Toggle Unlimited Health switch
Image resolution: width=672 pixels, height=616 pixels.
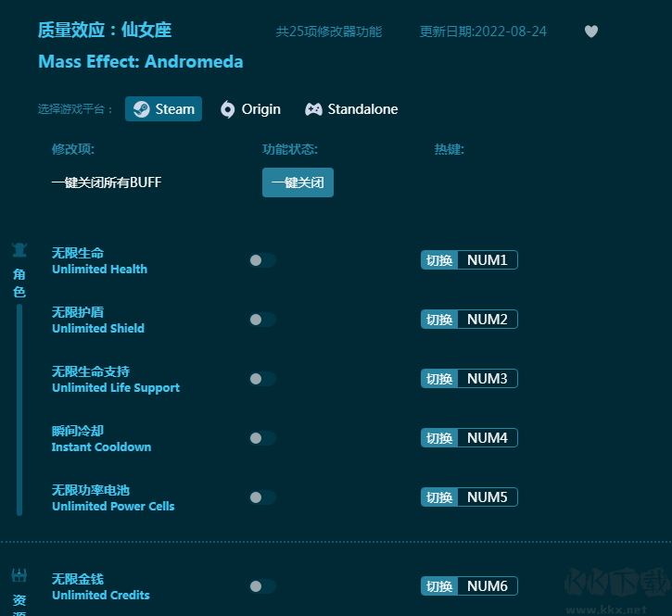point(262,260)
